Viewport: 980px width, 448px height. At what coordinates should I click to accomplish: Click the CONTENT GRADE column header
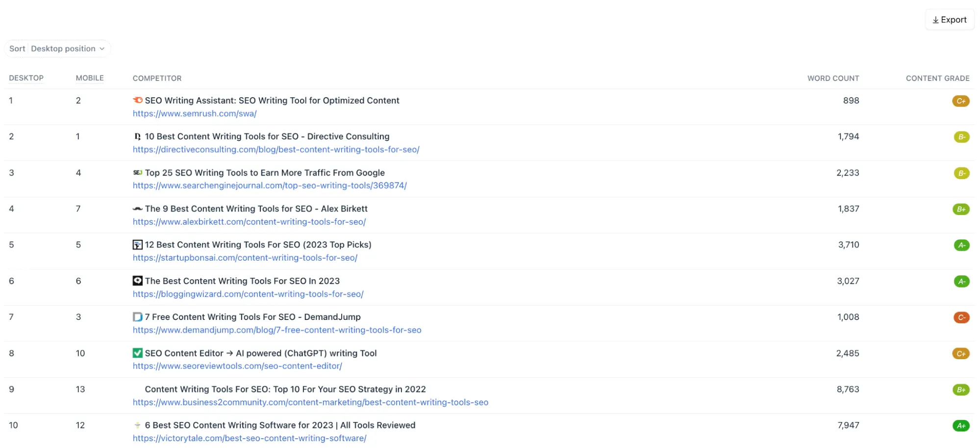click(938, 78)
